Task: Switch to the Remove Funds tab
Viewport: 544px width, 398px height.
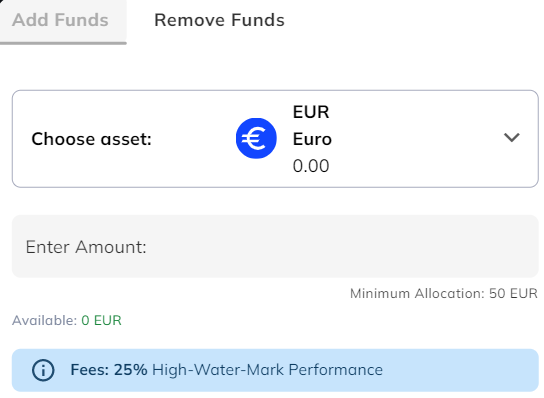Action: [x=219, y=20]
